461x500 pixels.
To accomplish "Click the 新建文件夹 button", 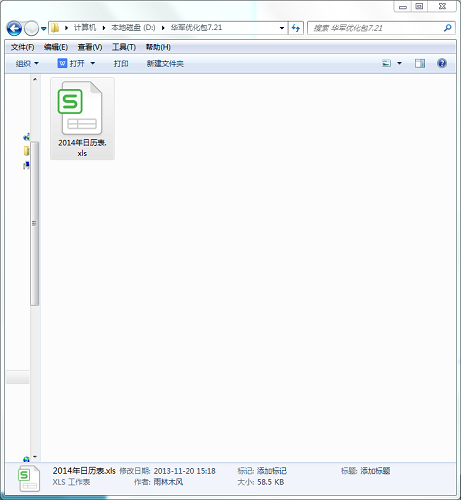I will 165,63.
